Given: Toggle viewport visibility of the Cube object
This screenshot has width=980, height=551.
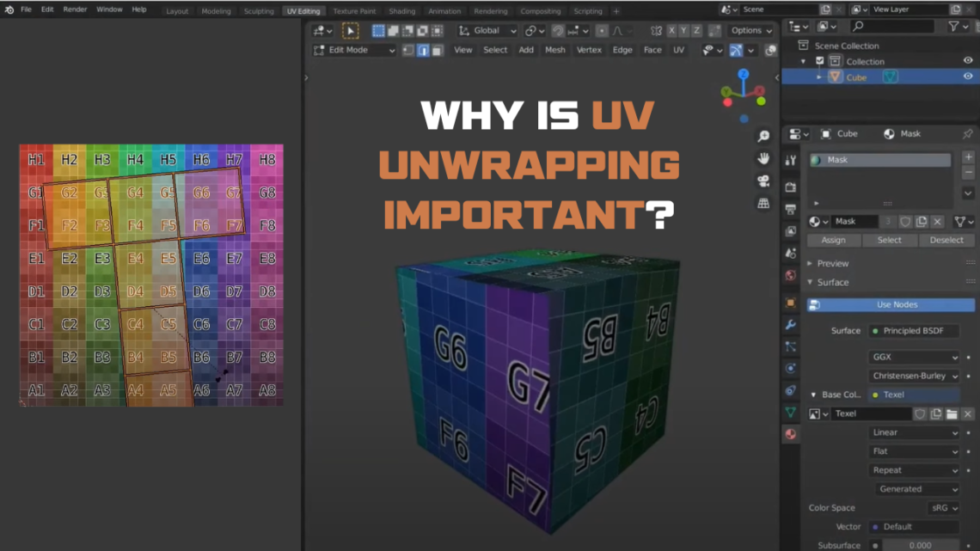Looking at the screenshot, I should (970, 77).
